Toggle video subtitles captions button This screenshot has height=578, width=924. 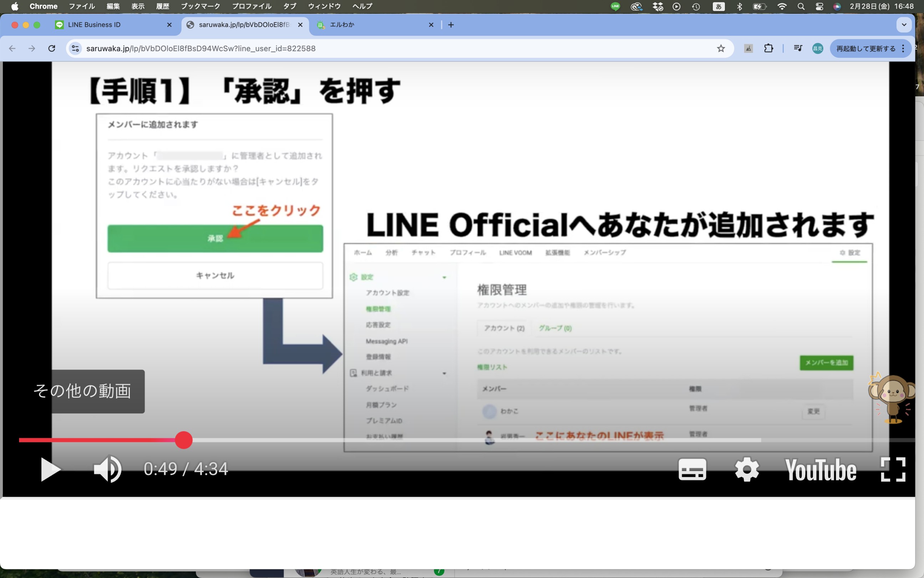coord(692,469)
